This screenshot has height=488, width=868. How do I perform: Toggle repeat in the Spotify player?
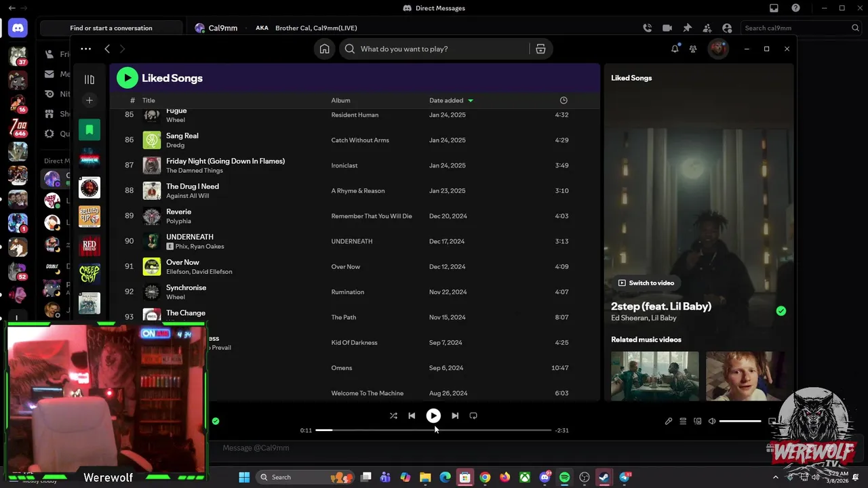[473, 415]
